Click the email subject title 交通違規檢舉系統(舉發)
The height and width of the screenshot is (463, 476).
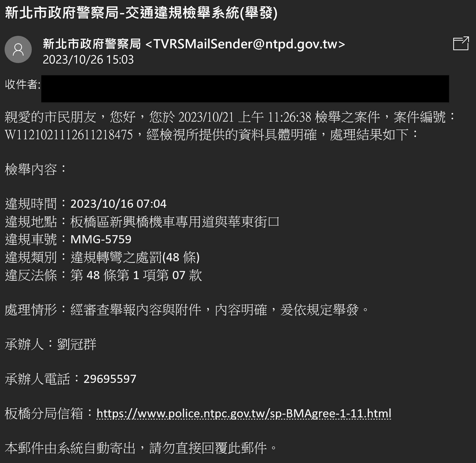(x=201, y=13)
